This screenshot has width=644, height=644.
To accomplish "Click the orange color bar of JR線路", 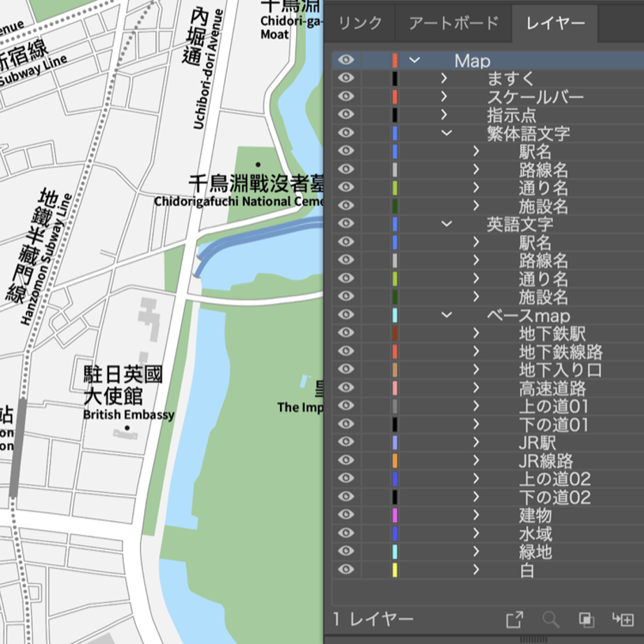I will 395,461.
